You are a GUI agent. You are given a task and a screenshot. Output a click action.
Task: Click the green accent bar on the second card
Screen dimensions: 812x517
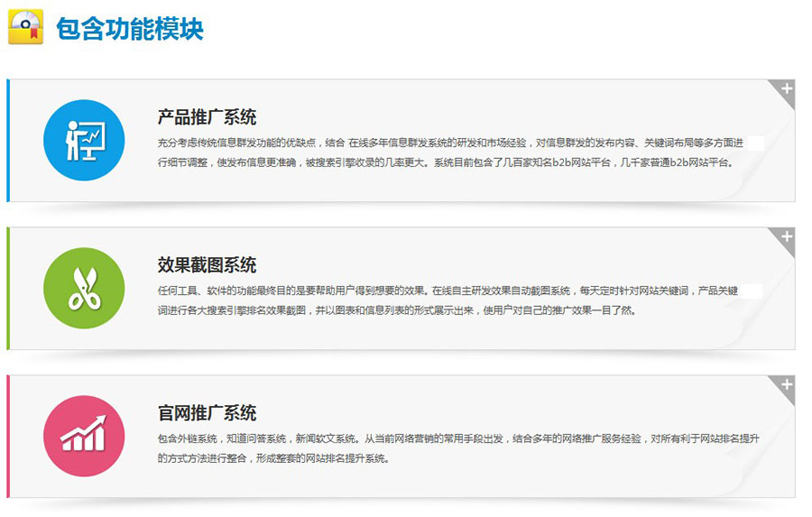[8, 288]
